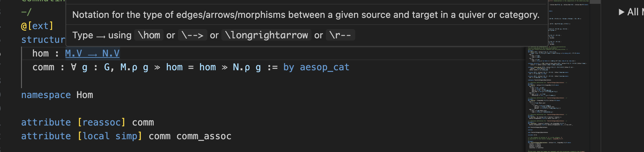The image size is (644, 152).
Task: Click the @[ext] attribute
Action: (x=37, y=26)
